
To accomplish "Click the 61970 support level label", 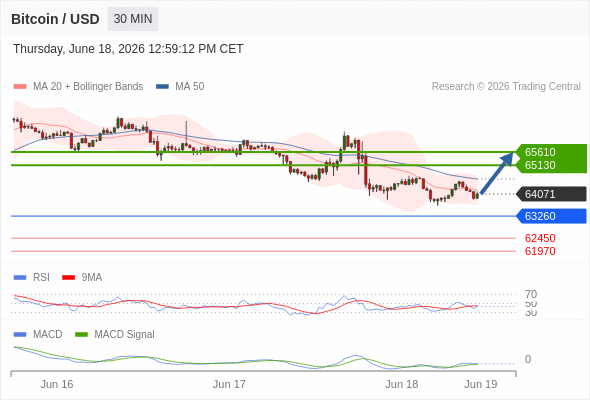I will 540,251.
